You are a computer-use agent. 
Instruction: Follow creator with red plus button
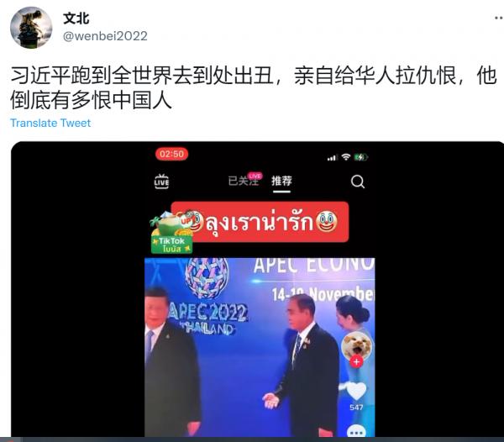point(356,361)
